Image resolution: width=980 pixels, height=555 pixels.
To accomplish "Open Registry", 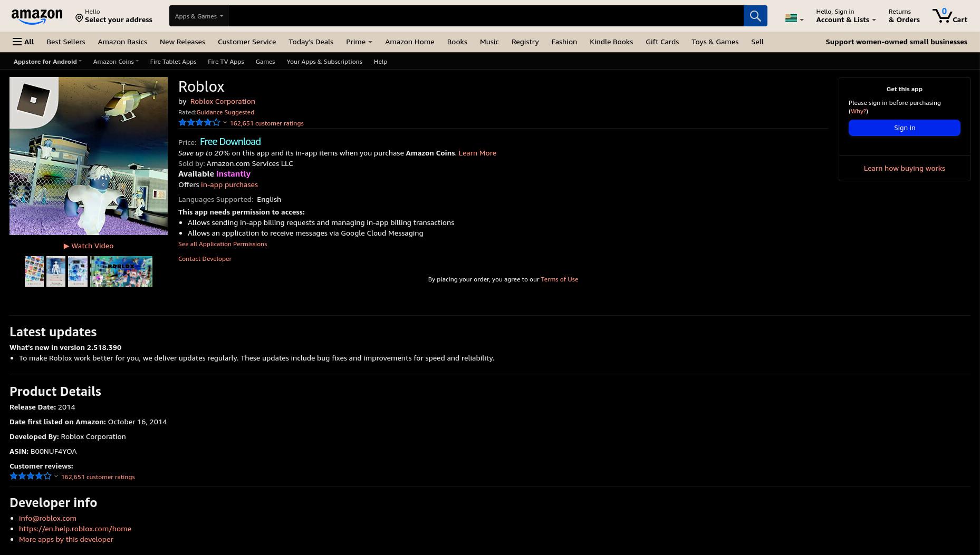I will (525, 42).
